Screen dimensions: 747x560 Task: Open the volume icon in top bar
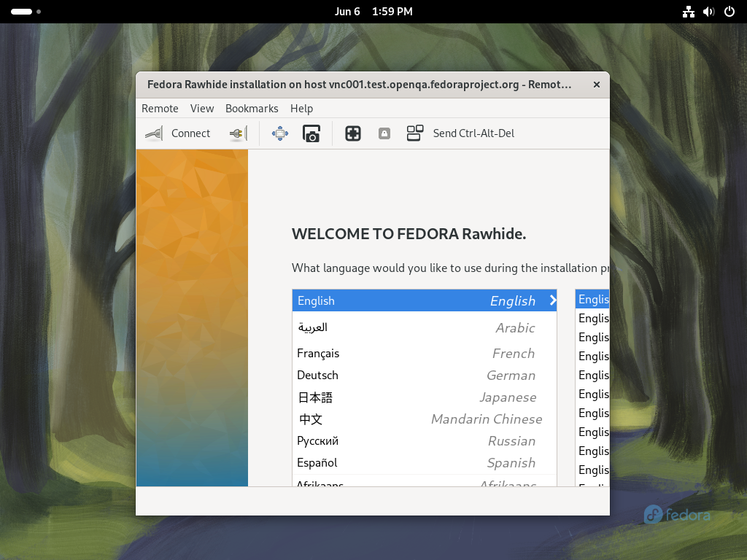coord(709,12)
